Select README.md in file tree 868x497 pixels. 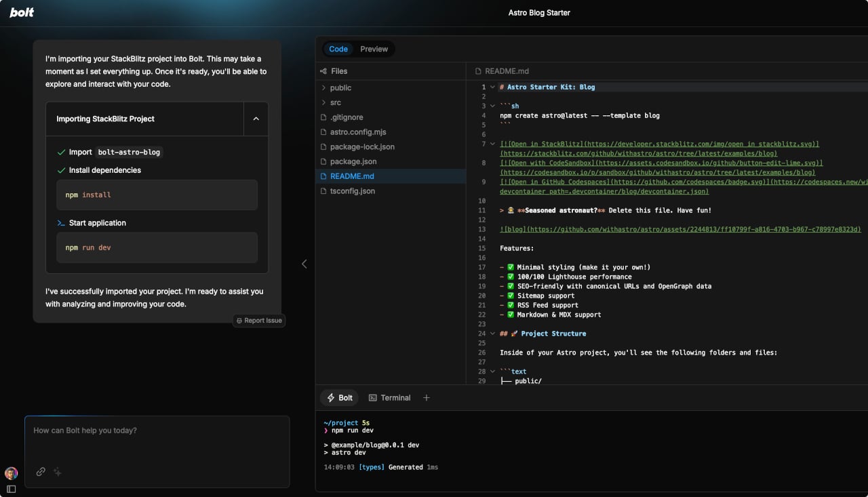pyautogui.click(x=391, y=176)
